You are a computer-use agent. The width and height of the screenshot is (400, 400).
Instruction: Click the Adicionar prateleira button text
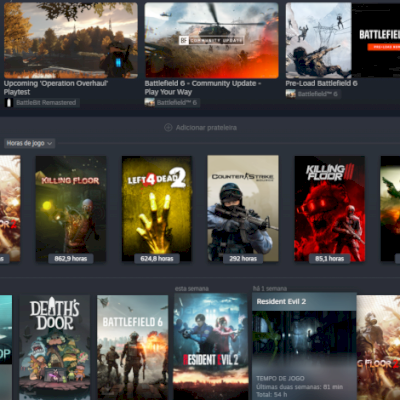coord(206,127)
